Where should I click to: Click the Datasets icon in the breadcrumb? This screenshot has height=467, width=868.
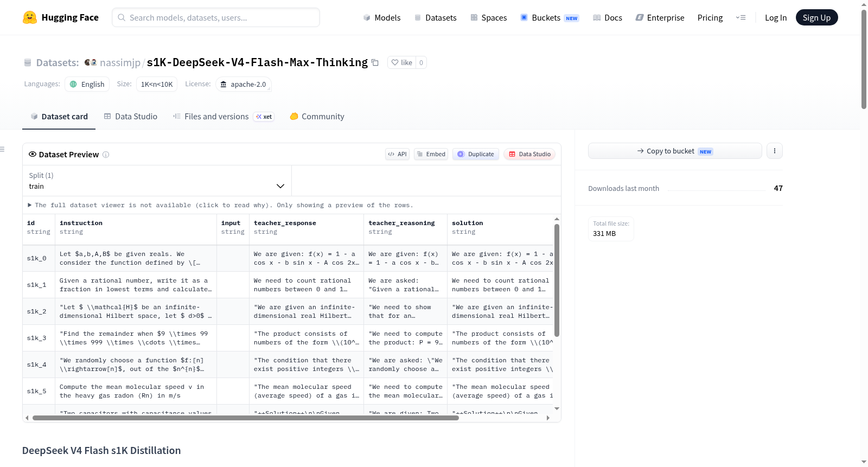point(28,62)
